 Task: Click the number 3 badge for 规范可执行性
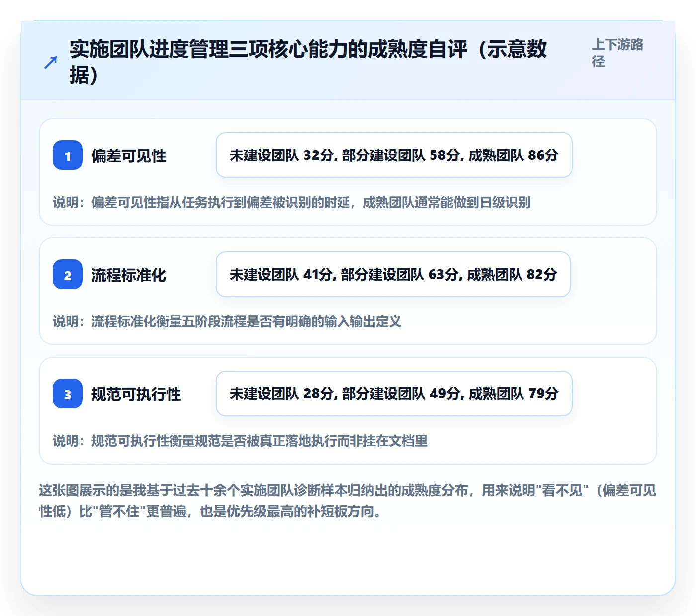click(68, 393)
